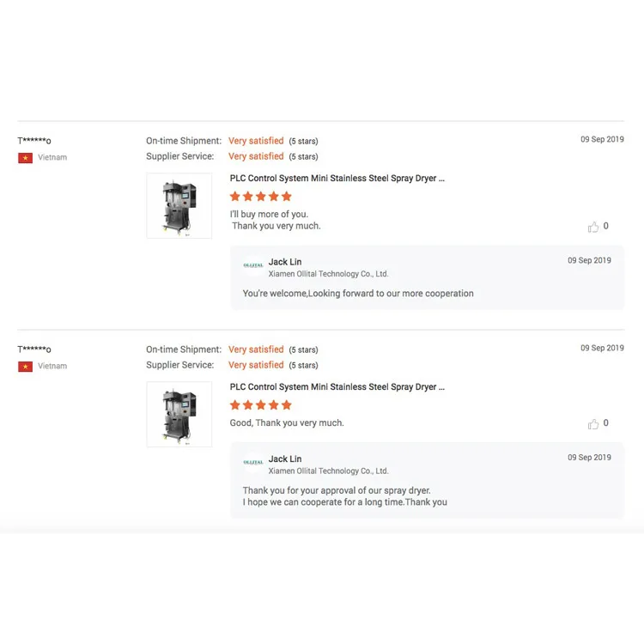Like the "Good, Thank you very much" review

coord(593,424)
